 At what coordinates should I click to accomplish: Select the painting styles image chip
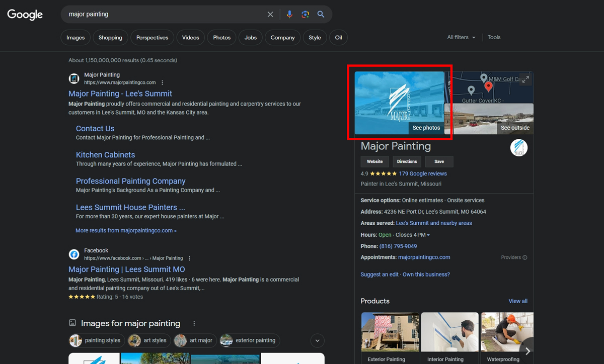tap(97, 340)
